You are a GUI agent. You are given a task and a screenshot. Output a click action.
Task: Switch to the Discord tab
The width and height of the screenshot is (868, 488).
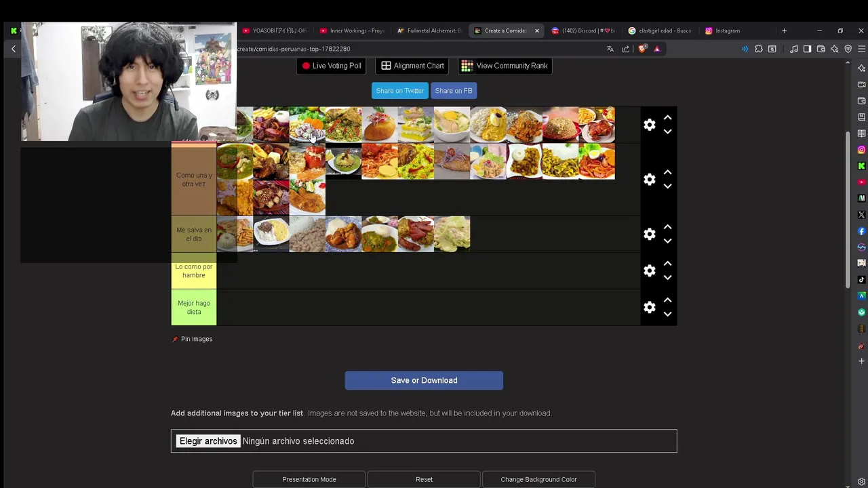(584, 30)
